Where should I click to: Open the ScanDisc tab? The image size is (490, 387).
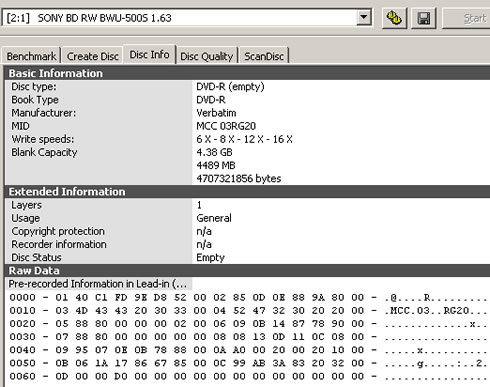point(264,56)
